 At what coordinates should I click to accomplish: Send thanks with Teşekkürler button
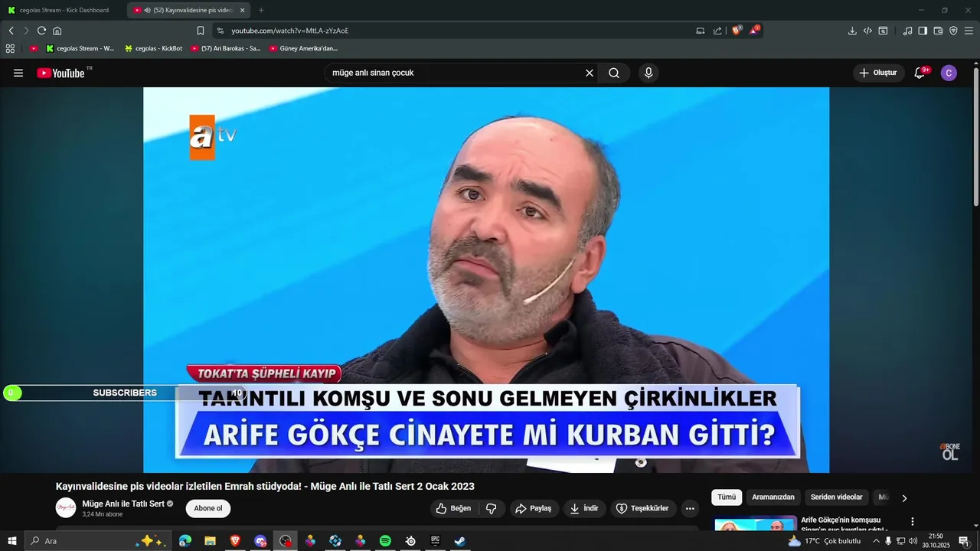[643, 508]
